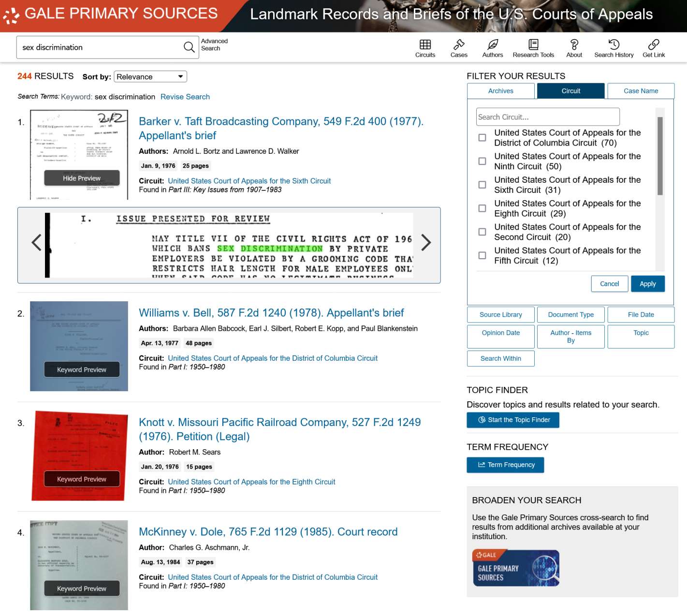Open Term Frequency tool
687x616 pixels.
pos(505,465)
